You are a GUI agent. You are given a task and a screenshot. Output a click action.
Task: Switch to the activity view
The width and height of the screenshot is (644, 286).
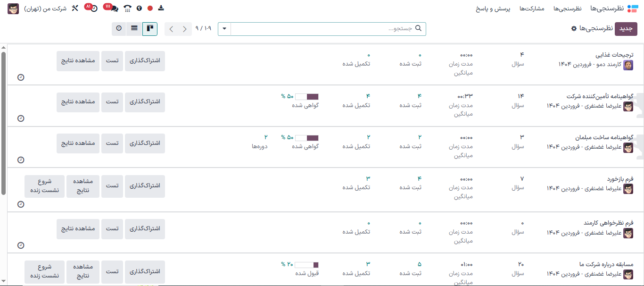(x=118, y=28)
